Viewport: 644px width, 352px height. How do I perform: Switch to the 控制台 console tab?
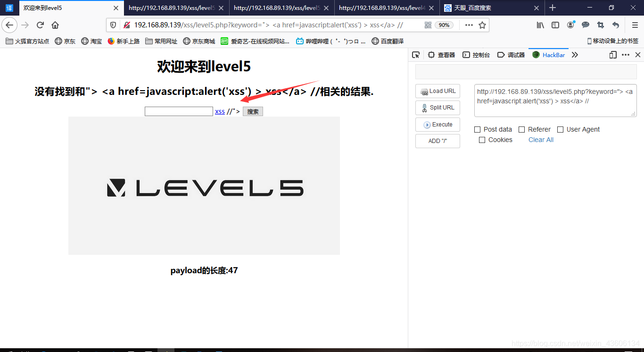click(x=476, y=55)
